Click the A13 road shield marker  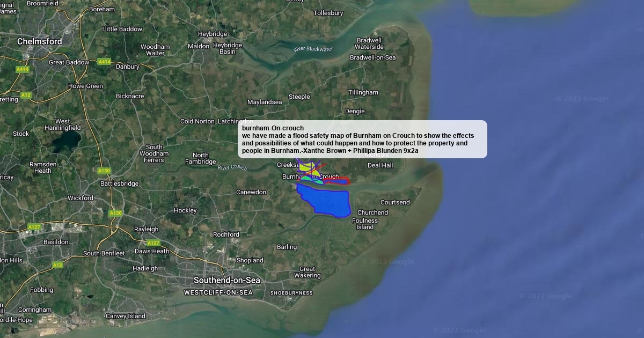(57, 265)
